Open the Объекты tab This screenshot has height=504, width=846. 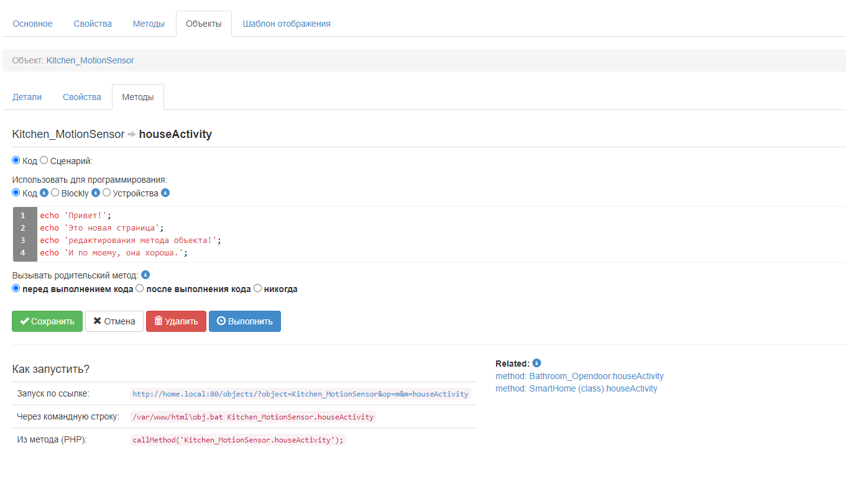point(204,24)
